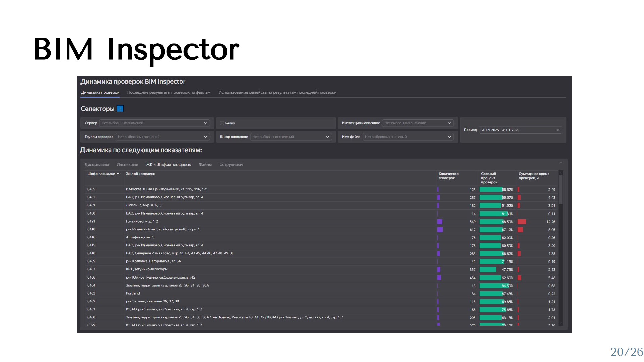Viewport: 644px width, 362px height.
Task: Clear the period date range with the X icon
Action: click(x=558, y=130)
